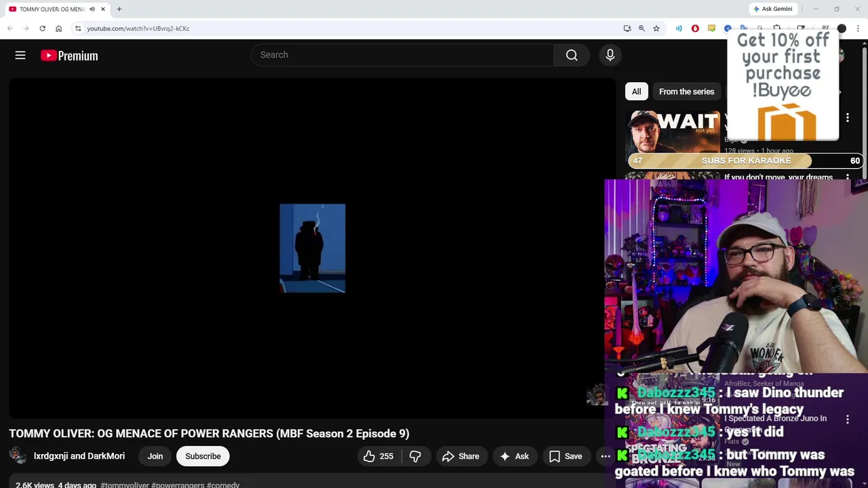Dislike the video with thumbs down
The height and width of the screenshot is (488, 868).
pyautogui.click(x=415, y=456)
